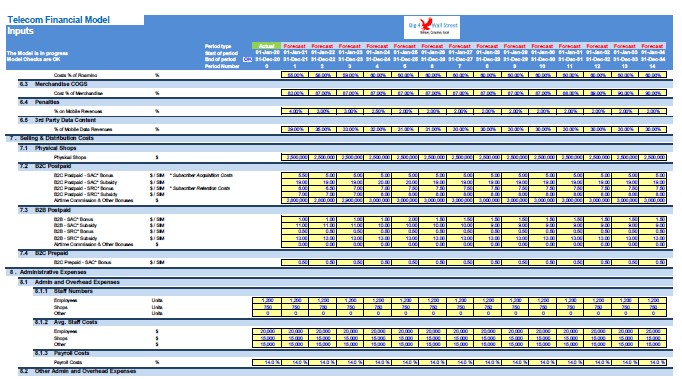The height and width of the screenshot is (379, 682).
Task: Click the 8.1.3 Payroll Costs heading
Action: pos(353,353)
